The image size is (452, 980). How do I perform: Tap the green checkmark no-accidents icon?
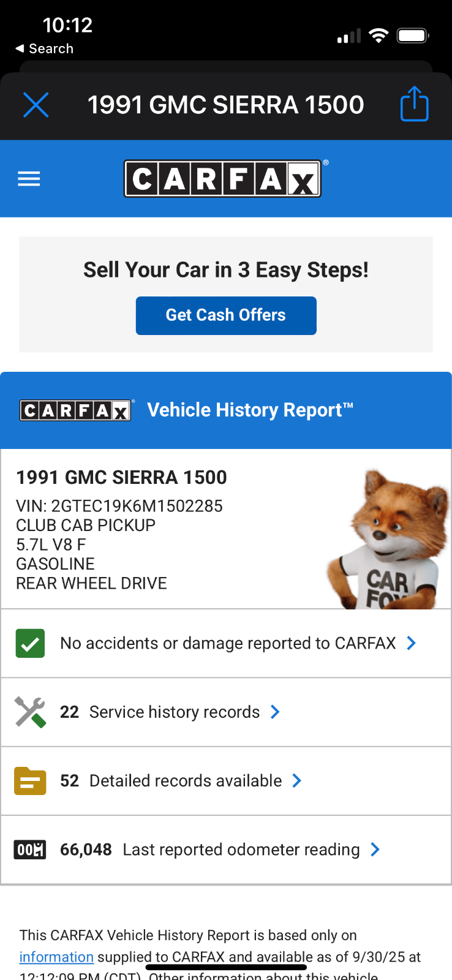tap(30, 644)
